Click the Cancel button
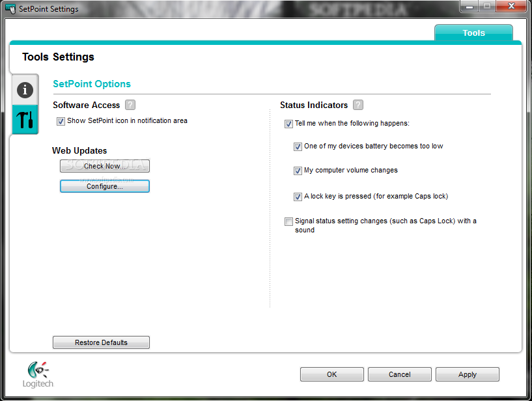This screenshot has width=532, height=401. pos(400,374)
